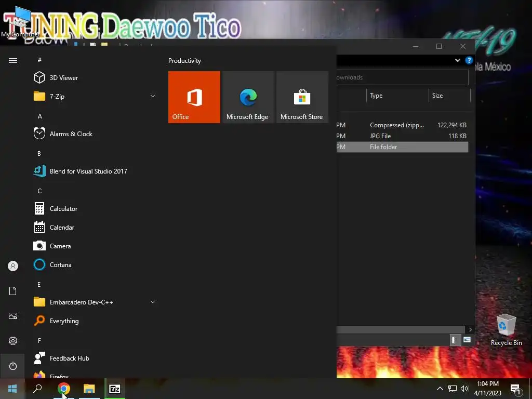Click the Office tile
Image resolution: width=532 pixels, height=399 pixels.
click(x=194, y=97)
